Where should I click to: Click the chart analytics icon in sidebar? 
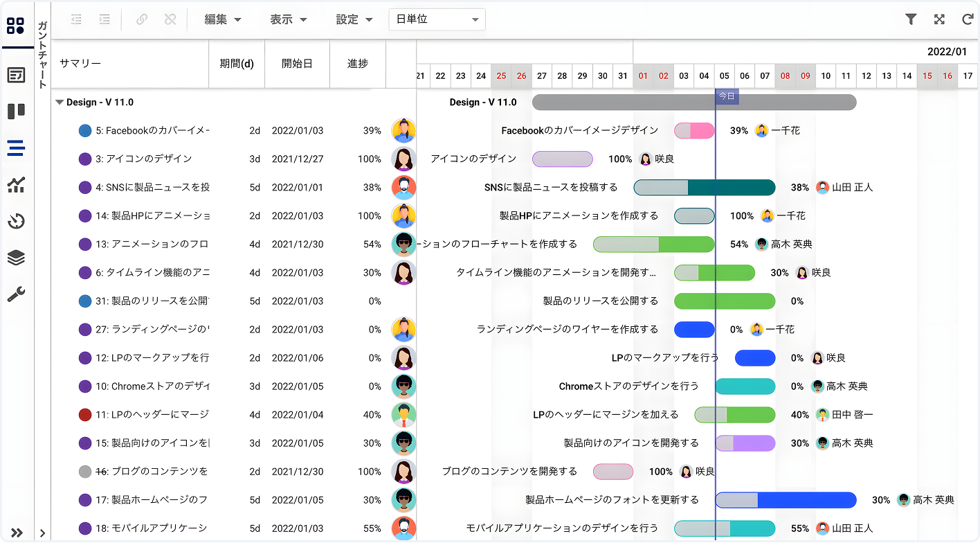tap(16, 184)
